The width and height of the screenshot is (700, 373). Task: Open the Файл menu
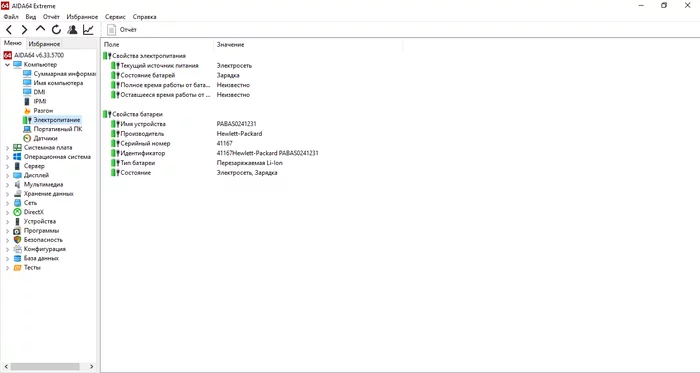pos(11,17)
